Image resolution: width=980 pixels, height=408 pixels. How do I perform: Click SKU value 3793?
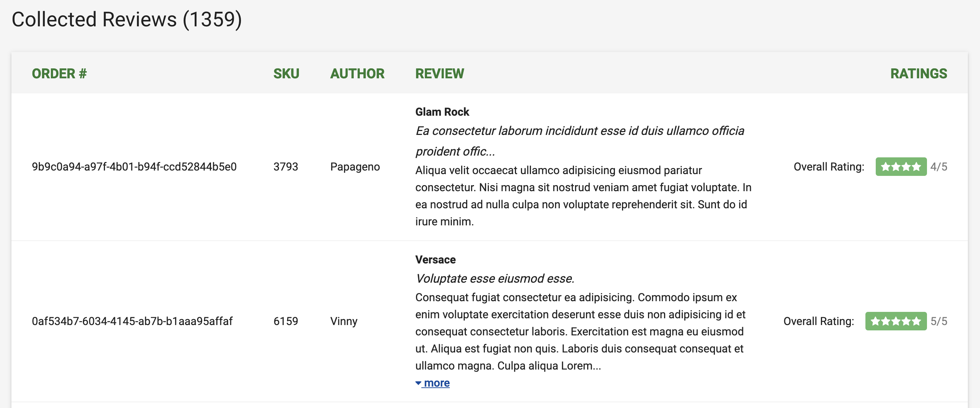[285, 167]
